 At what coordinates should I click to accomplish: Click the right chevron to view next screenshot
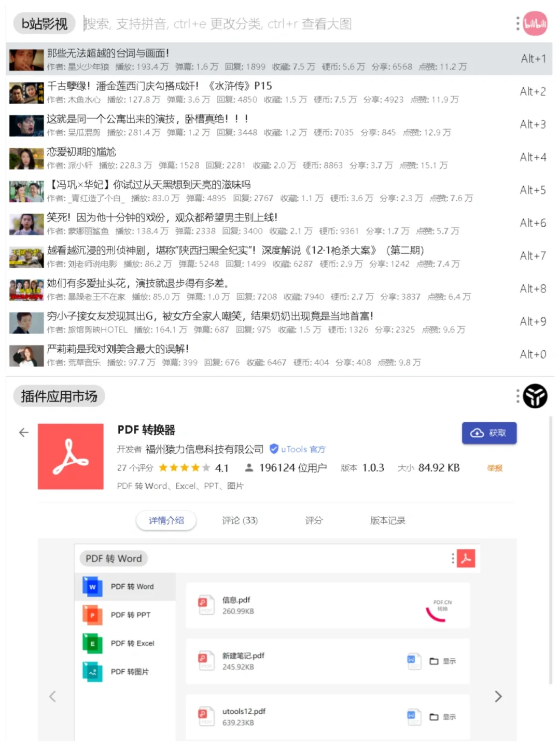pyautogui.click(x=498, y=697)
